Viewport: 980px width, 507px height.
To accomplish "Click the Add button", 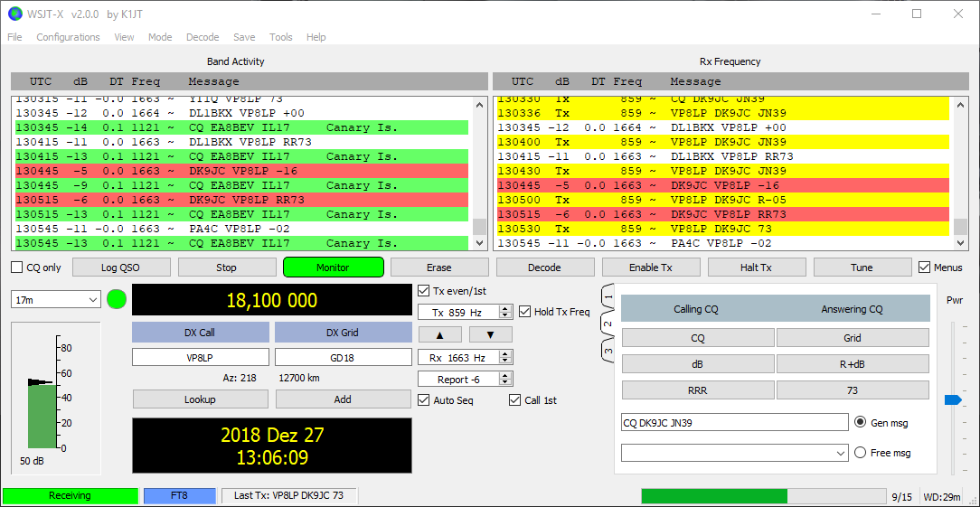I will pyautogui.click(x=344, y=399).
